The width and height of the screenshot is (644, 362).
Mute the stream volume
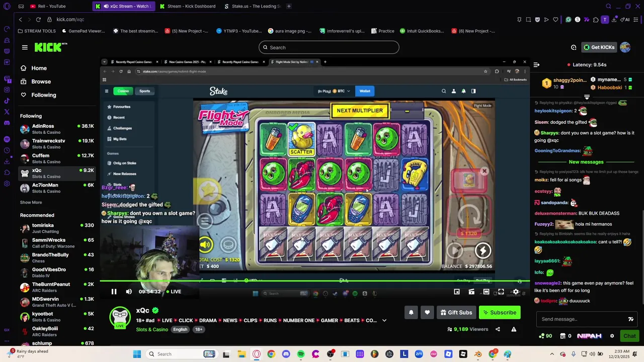click(129, 292)
